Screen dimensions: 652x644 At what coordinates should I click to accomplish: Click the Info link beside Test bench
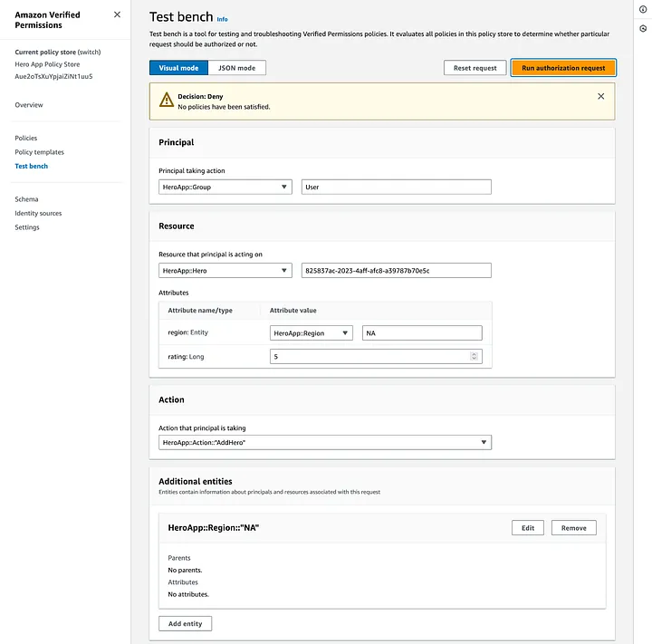[223, 19]
